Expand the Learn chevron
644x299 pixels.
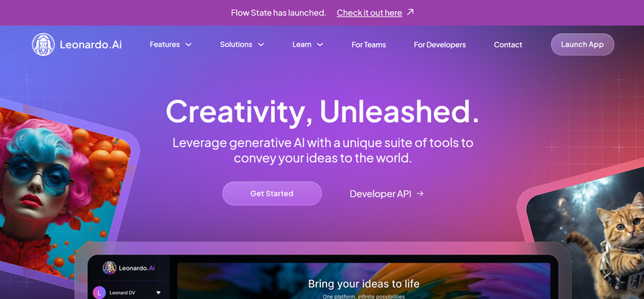tap(320, 45)
